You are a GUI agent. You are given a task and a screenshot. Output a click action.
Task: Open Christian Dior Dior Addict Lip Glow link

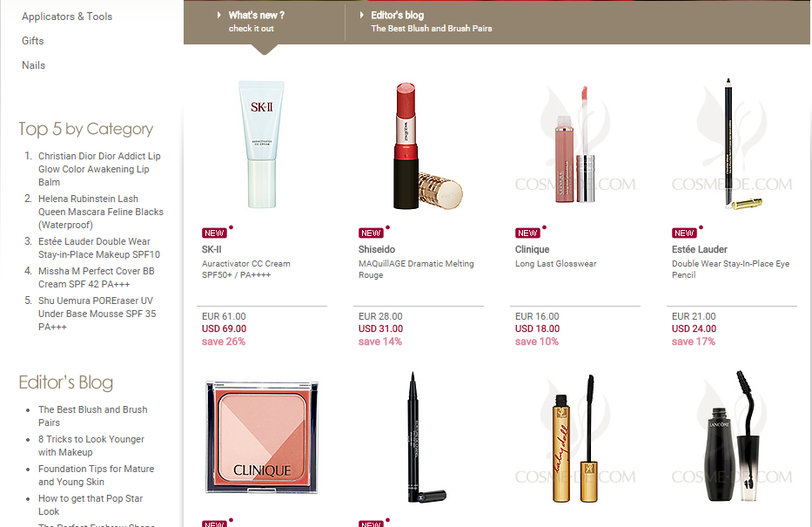tap(99, 169)
